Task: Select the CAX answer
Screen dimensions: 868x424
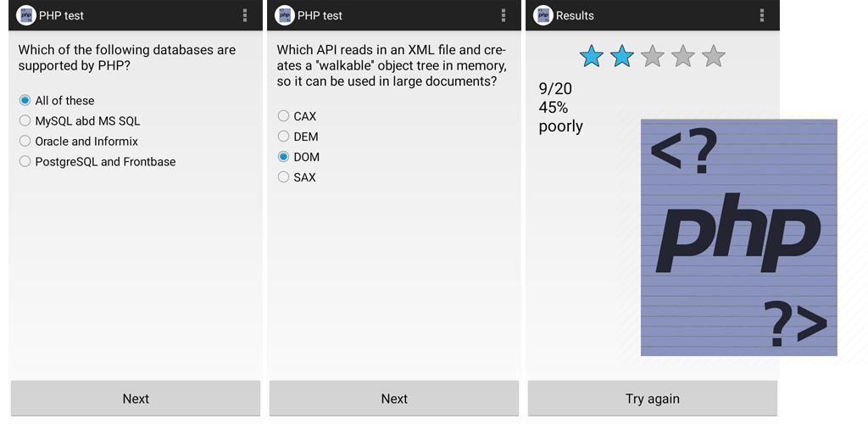Action: point(297,116)
